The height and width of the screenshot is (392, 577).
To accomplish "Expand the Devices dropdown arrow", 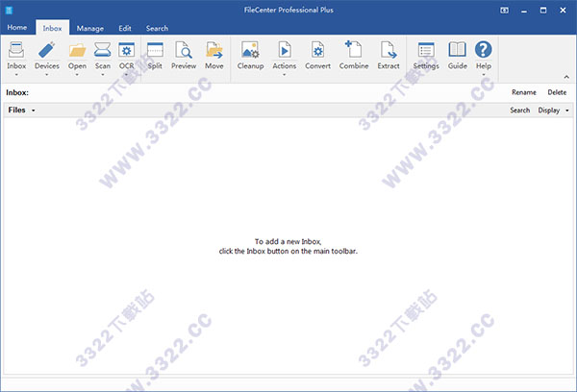I will click(47, 75).
